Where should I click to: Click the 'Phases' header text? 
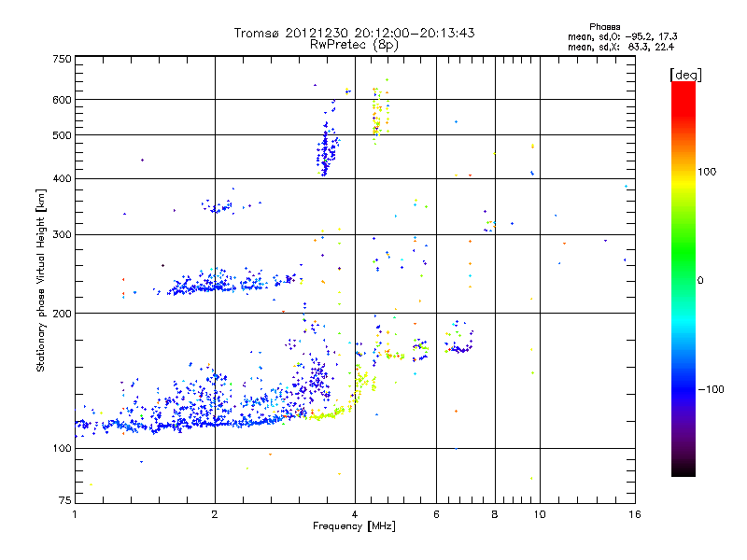pyautogui.click(x=604, y=27)
